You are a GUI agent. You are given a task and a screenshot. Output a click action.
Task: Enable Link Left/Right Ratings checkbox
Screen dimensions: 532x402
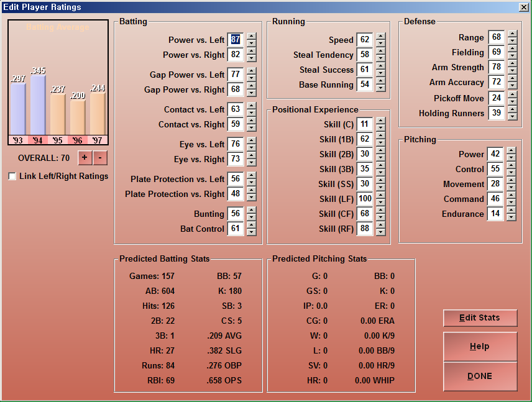click(x=12, y=176)
